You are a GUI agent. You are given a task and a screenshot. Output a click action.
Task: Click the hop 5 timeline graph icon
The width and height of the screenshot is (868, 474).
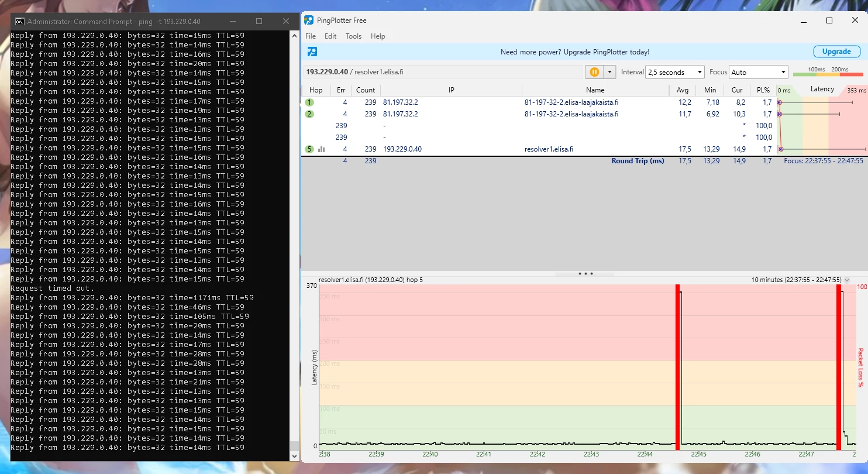(321, 149)
